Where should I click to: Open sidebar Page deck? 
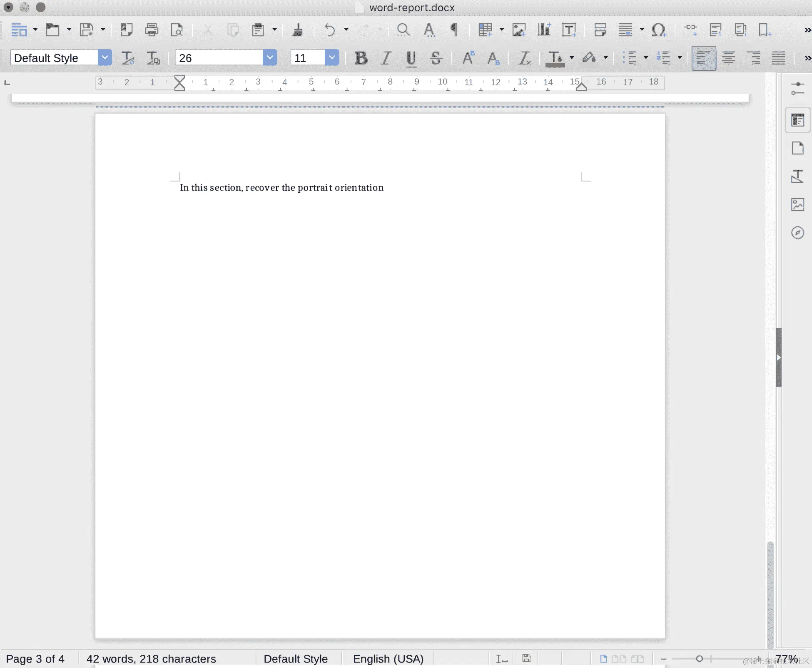click(797, 148)
